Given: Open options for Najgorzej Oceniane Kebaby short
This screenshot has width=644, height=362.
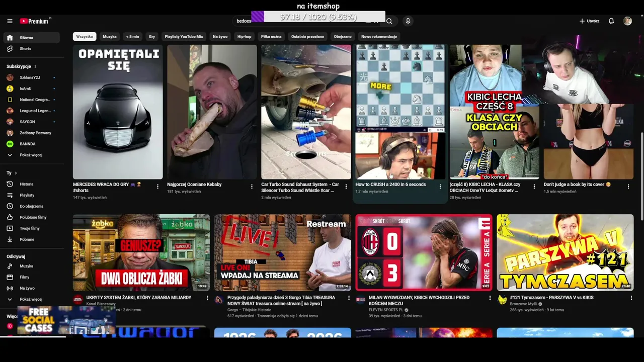Looking at the screenshot, I should coord(252,187).
